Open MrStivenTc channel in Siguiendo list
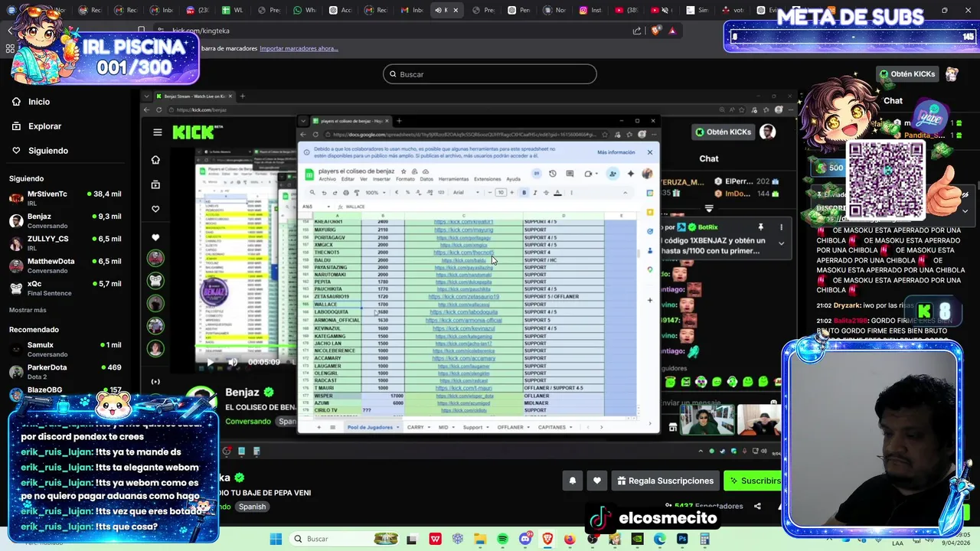 [65, 197]
